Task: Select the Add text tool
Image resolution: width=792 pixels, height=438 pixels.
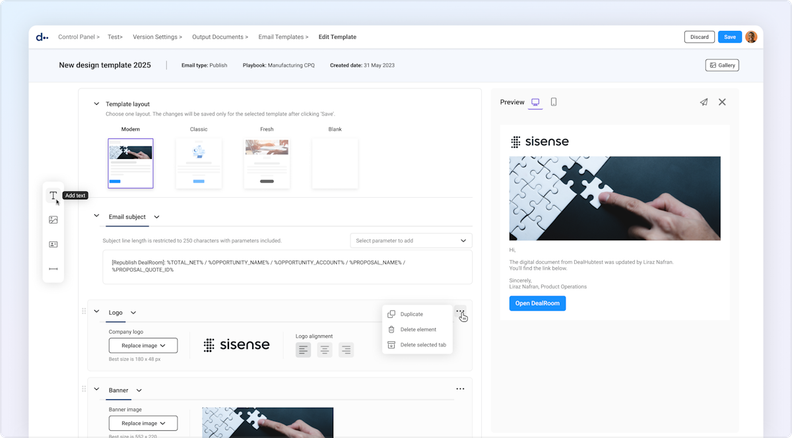Action: click(53, 196)
